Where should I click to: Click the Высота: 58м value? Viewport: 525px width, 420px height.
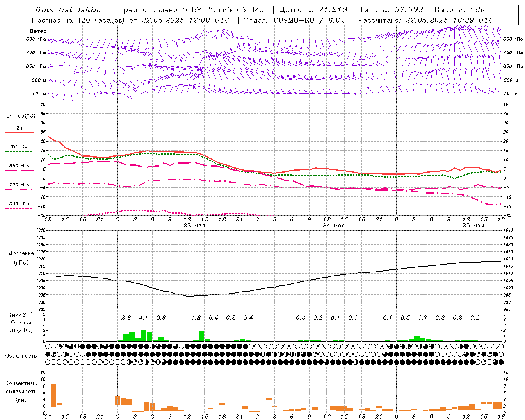point(460,10)
